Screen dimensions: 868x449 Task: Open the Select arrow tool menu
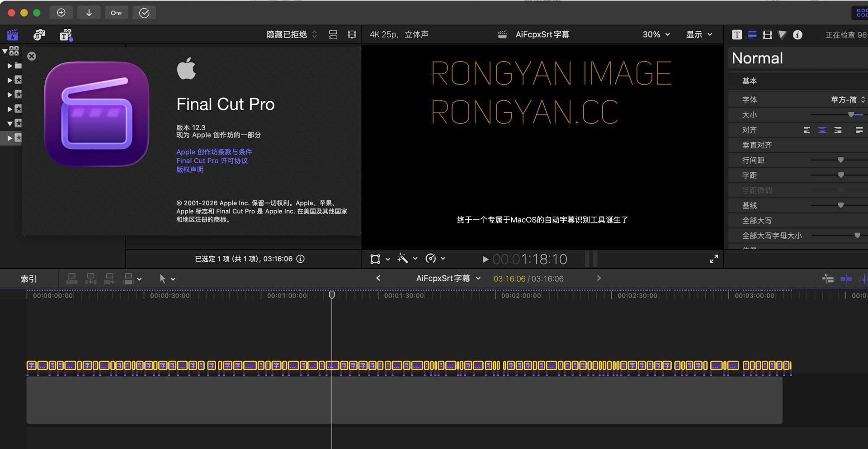(167, 279)
